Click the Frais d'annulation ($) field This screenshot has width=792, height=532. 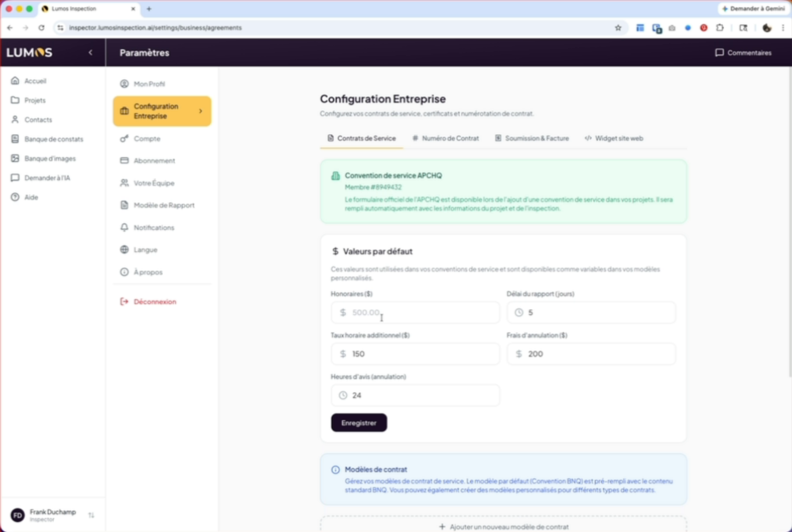click(597, 354)
